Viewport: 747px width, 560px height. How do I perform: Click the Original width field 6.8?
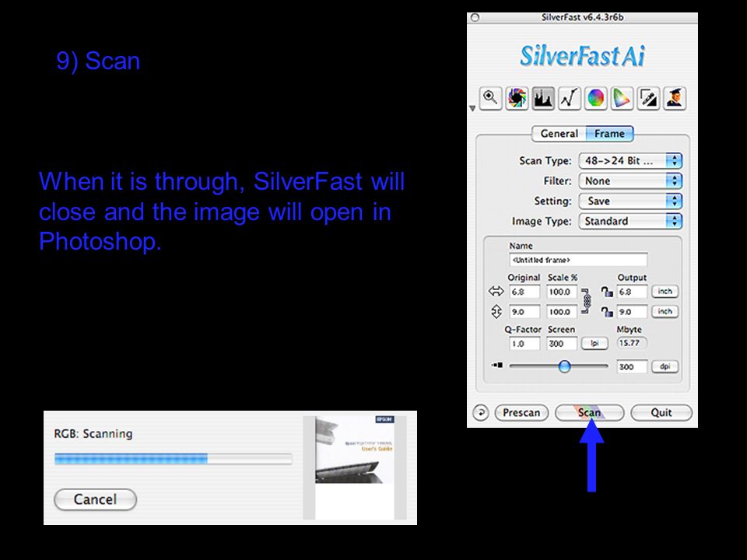[x=524, y=292]
